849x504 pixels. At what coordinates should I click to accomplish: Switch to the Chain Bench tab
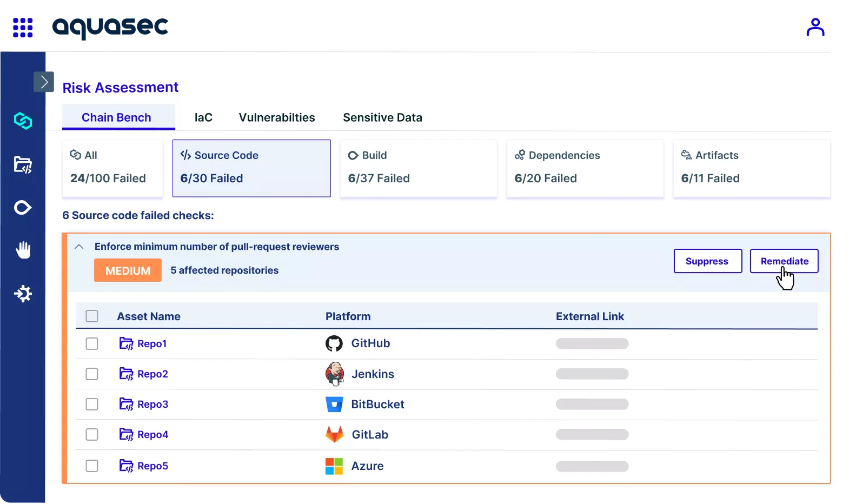(x=118, y=117)
